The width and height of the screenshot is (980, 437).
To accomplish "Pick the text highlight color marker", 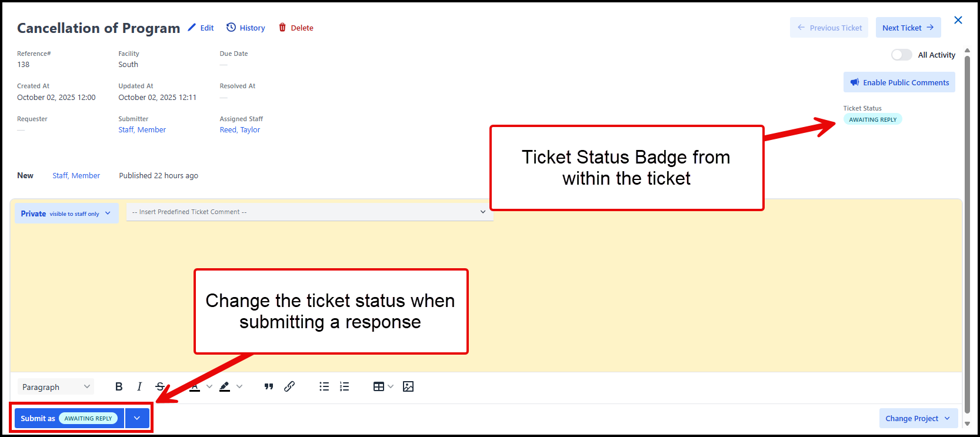I will coord(225,386).
